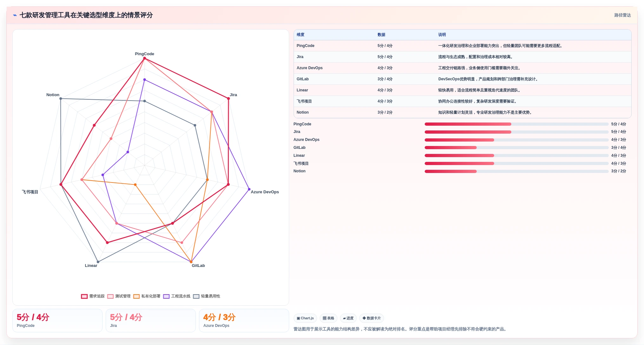The height and width of the screenshot is (345, 644).
Task: Click the Chart.js tag icon
Action: [x=298, y=318]
